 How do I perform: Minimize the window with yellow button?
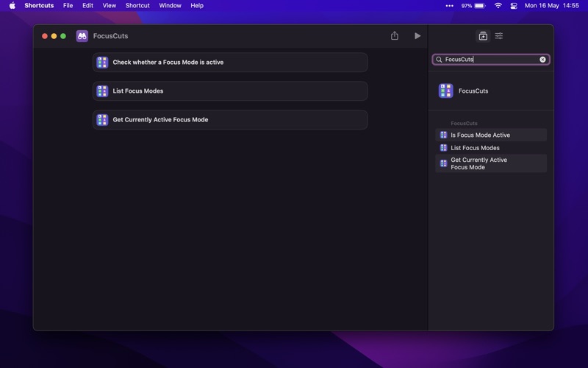click(x=54, y=36)
